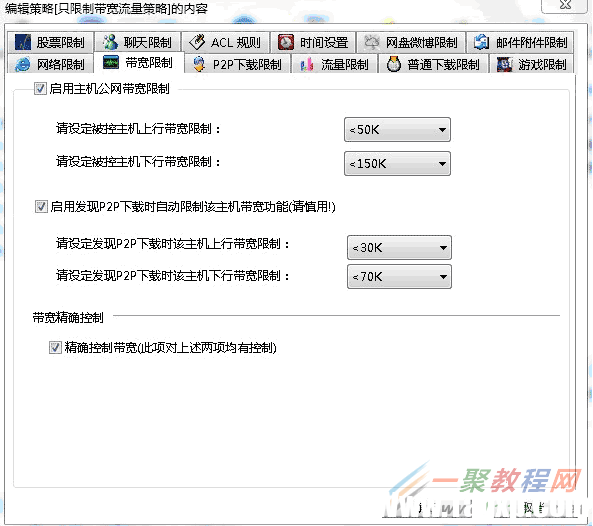Click the clock icon on 时间设置 tab
The width and height of the screenshot is (593, 526).
[x=286, y=42]
